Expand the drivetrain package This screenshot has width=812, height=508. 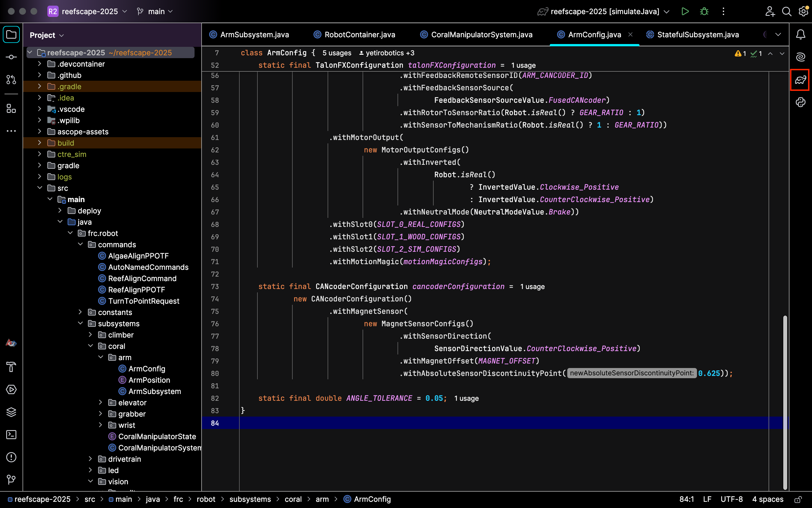coord(90,459)
